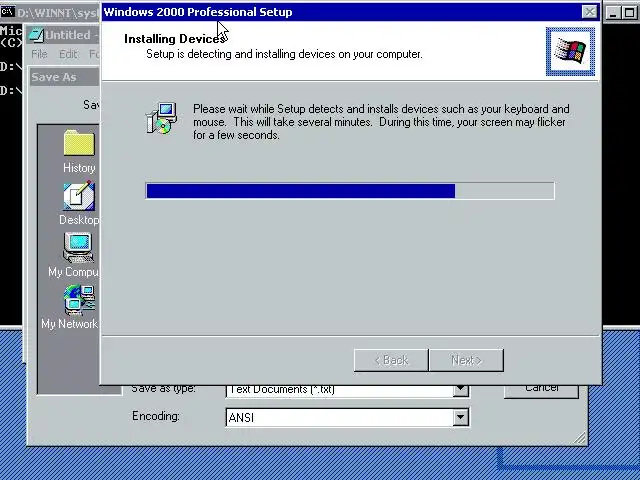Click the Save As dialog resize grip
Viewport: 640px width, 480px height.
[580, 438]
